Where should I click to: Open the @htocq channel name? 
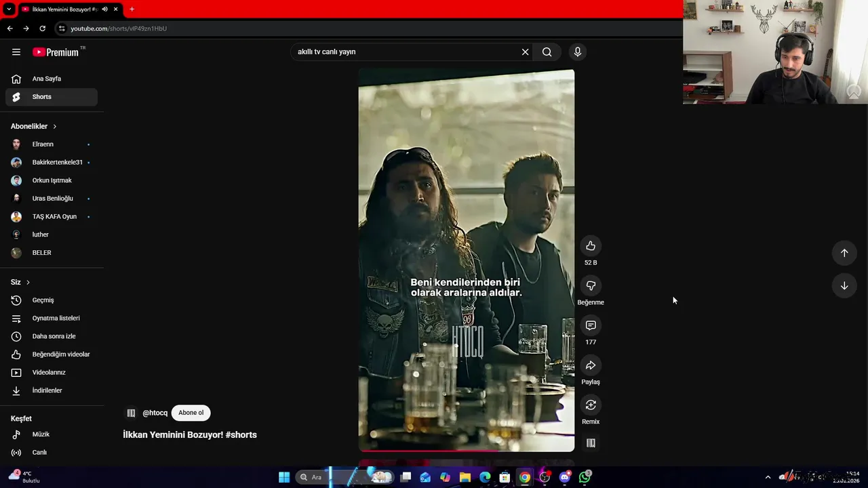coord(155,413)
